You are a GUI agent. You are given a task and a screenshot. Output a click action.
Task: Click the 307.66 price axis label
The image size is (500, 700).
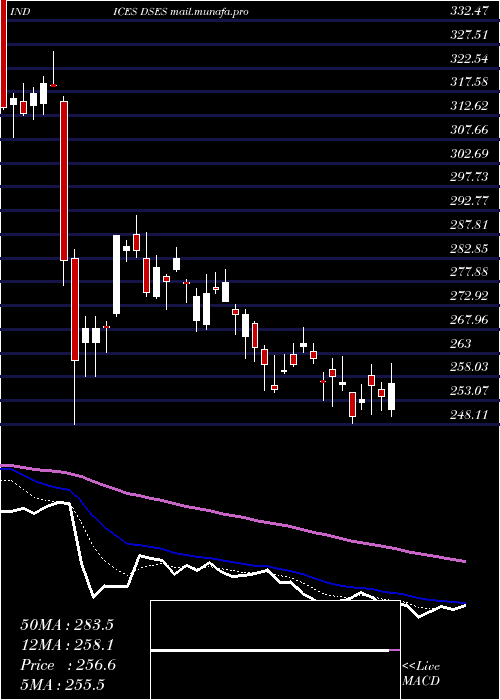[x=469, y=129]
